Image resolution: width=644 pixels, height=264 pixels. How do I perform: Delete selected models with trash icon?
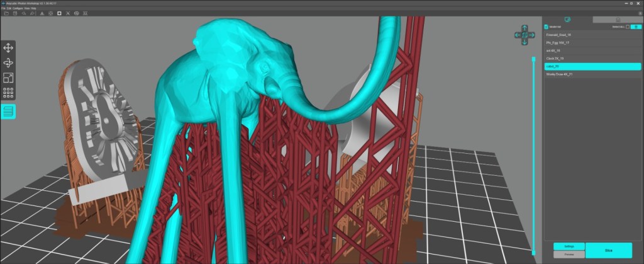pos(636,26)
